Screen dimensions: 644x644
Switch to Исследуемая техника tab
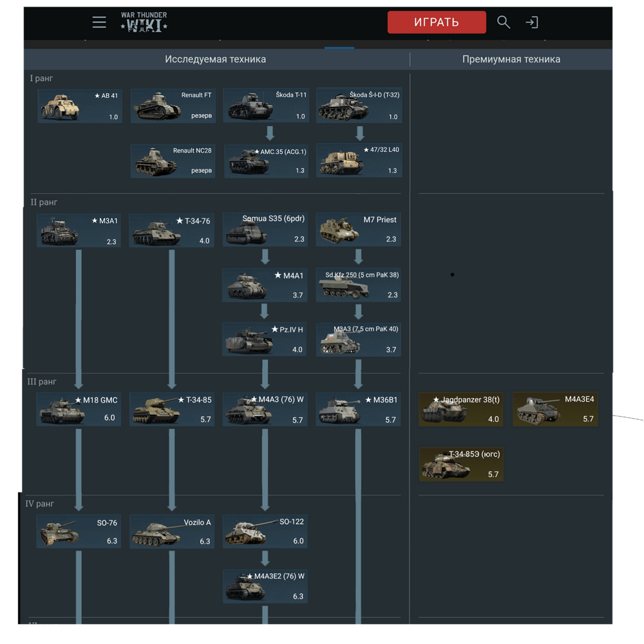pos(215,59)
